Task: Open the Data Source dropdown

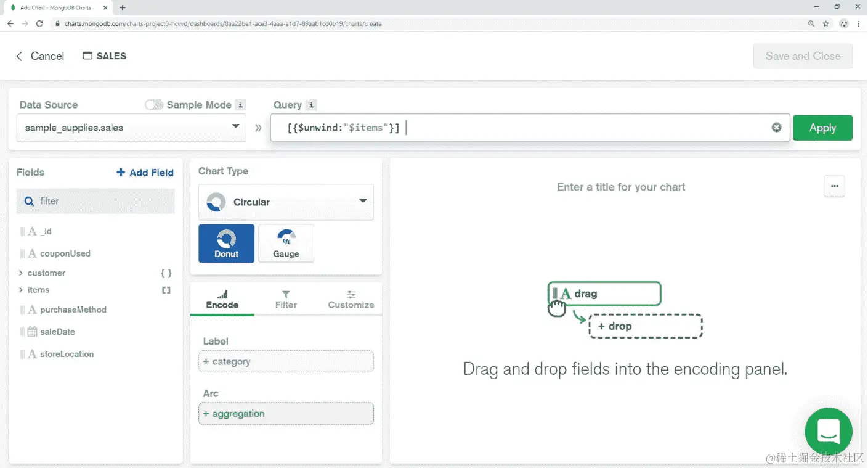Action: coord(131,128)
